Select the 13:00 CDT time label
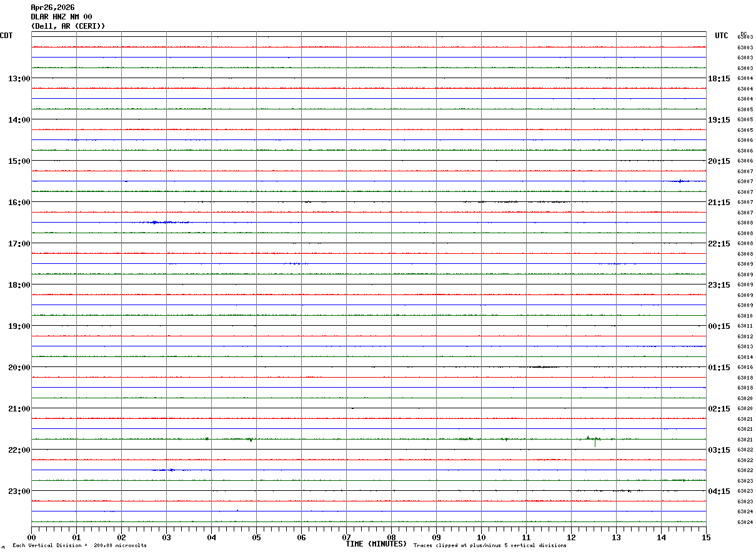756x554 pixels. (x=19, y=79)
